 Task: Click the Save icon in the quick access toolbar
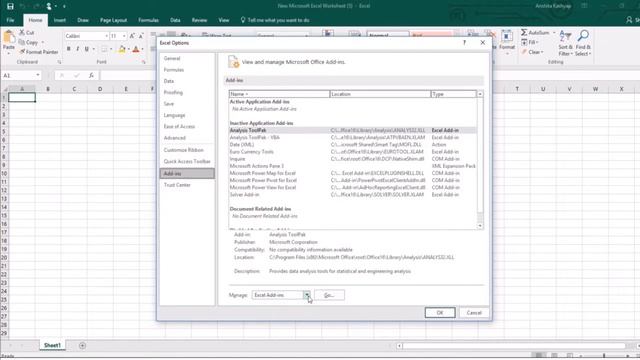click(10, 6)
